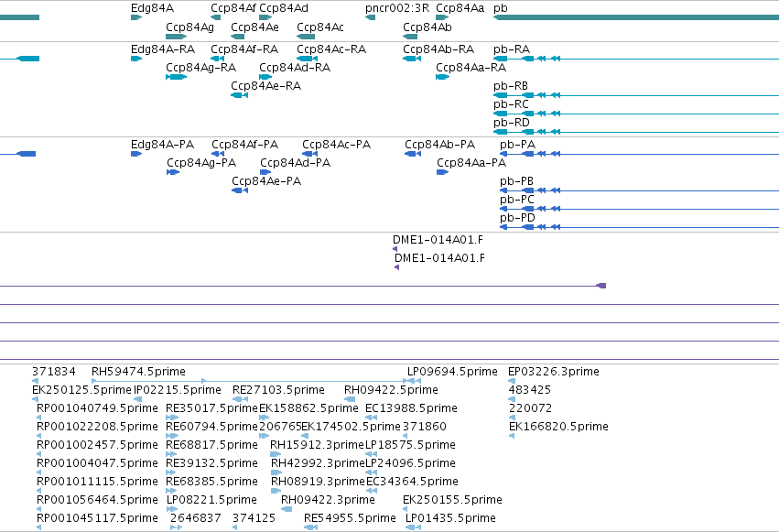Select the LP18575.5prime EST label
Image resolution: width=779 pixels, height=532 pixels.
410,445
